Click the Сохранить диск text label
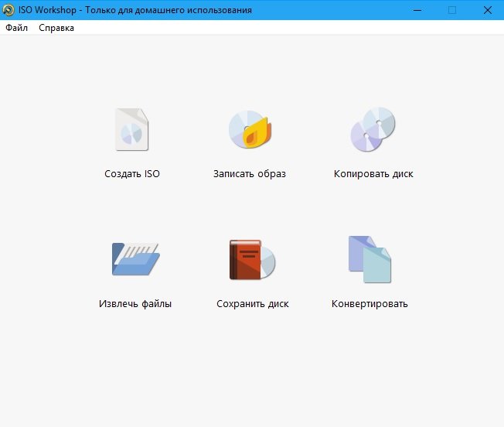Image resolution: width=504 pixels, height=427 pixels. (x=253, y=304)
